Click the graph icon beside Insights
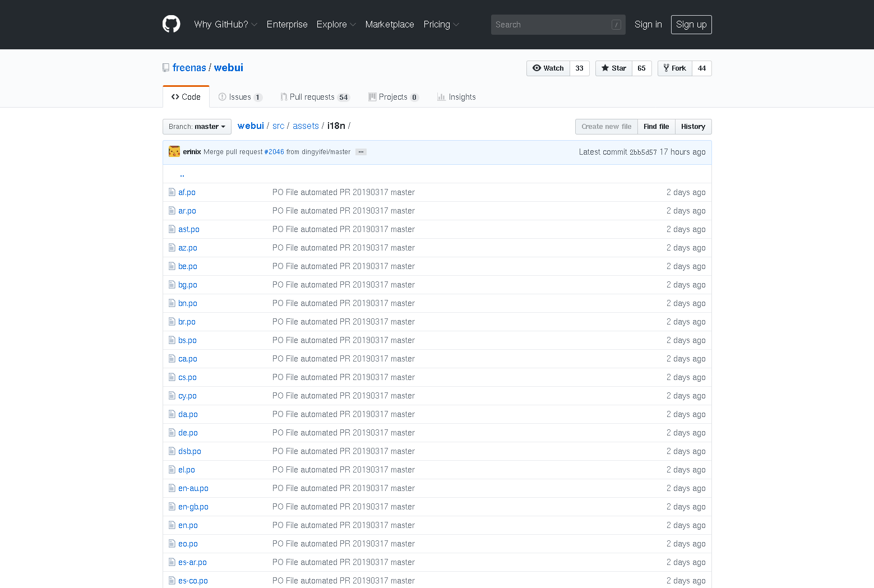 point(441,96)
